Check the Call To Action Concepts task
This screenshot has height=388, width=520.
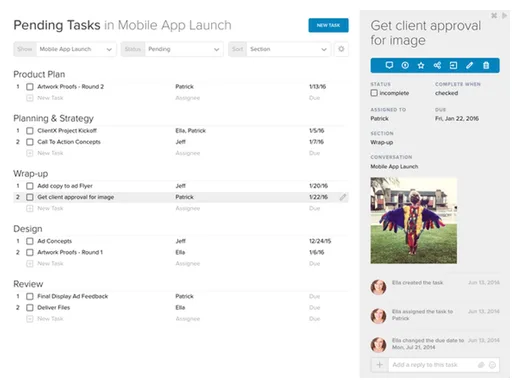click(30, 142)
